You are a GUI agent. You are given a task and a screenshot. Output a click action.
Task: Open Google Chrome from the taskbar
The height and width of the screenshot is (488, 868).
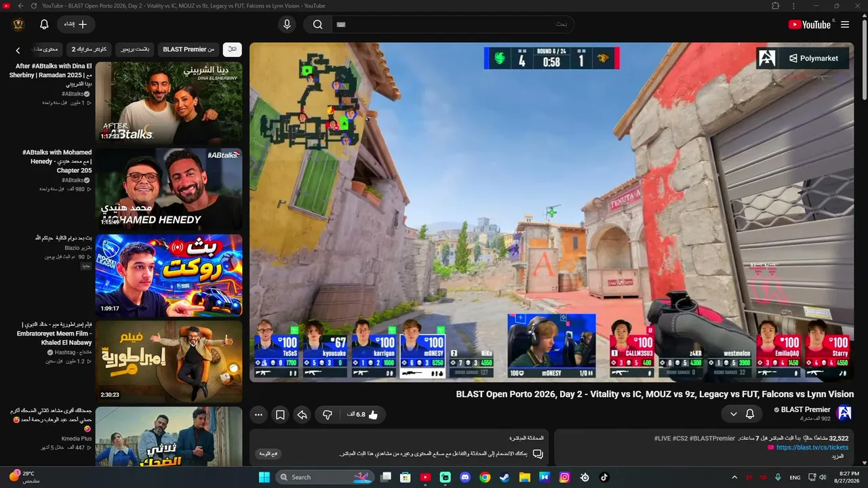coord(485,477)
